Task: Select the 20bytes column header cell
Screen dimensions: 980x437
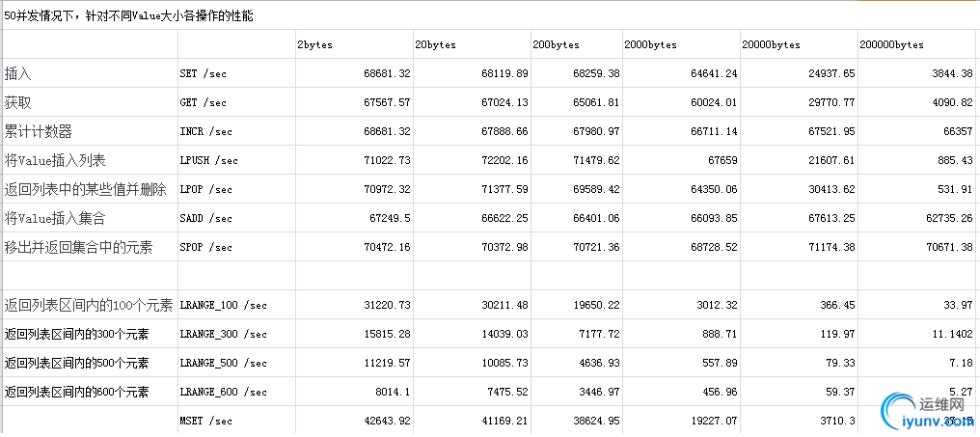Action: pyautogui.click(x=435, y=44)
